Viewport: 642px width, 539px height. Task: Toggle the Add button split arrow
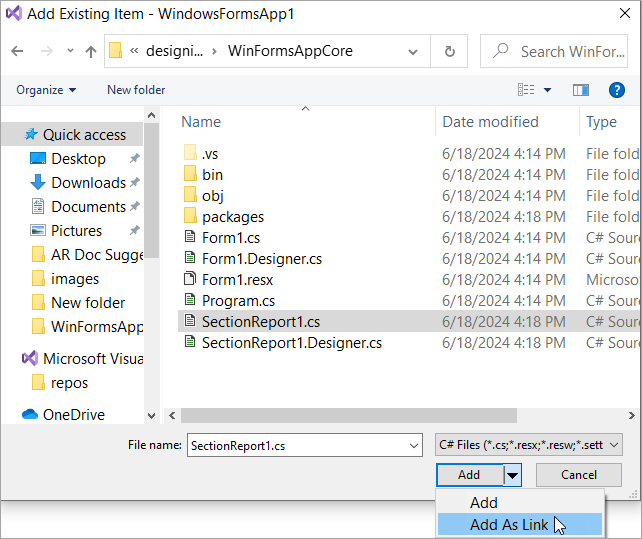tap(512, 475)
